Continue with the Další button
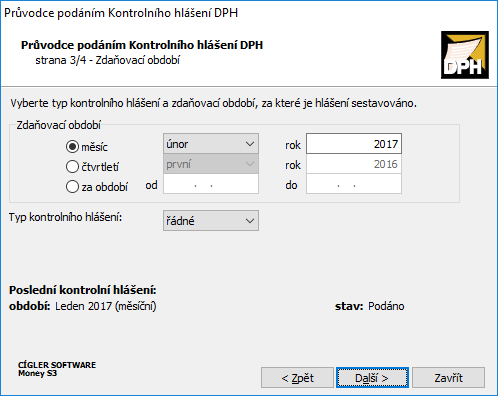This screenshot has height=396, width=498. 372,378
